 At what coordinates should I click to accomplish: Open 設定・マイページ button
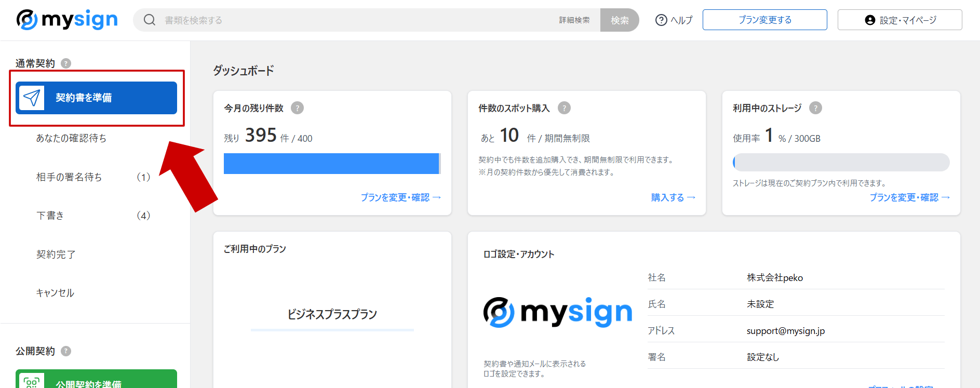[x=900, y=20]
